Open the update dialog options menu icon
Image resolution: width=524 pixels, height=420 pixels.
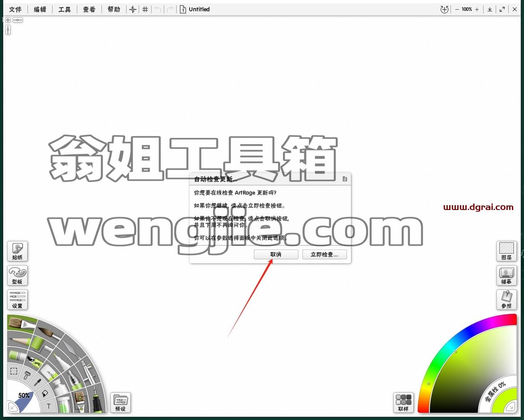tap(345, 179)
